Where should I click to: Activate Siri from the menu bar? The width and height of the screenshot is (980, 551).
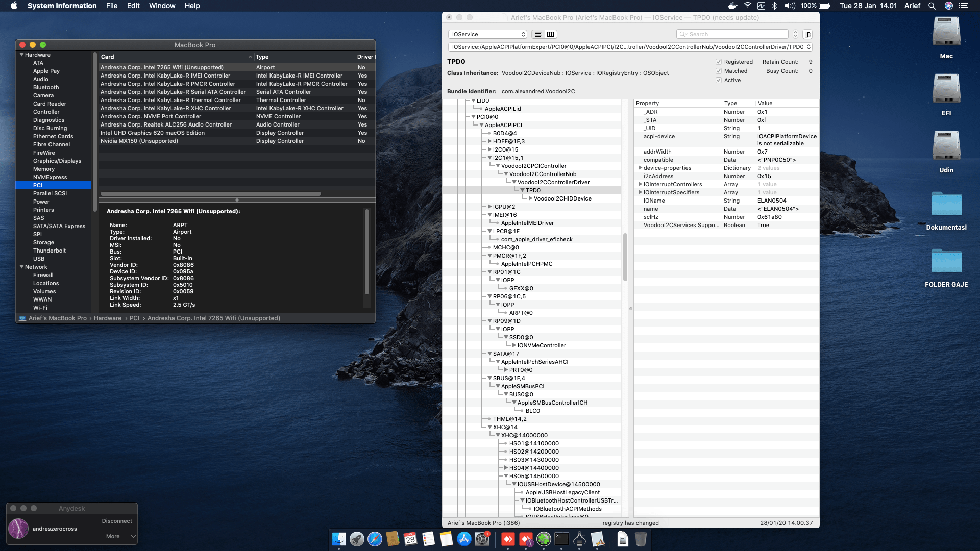pos(948,6)
